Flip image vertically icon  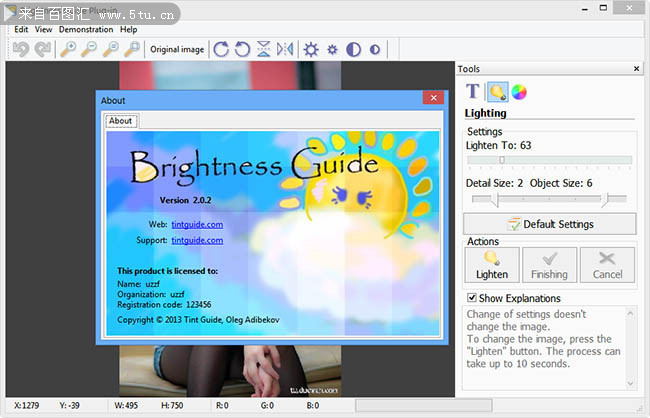tap(264, 49)
